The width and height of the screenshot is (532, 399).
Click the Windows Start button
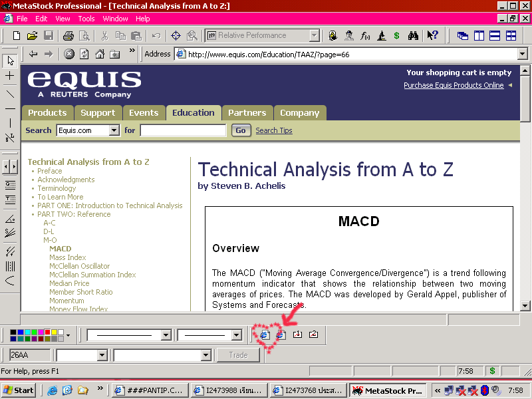coord(19,390)
